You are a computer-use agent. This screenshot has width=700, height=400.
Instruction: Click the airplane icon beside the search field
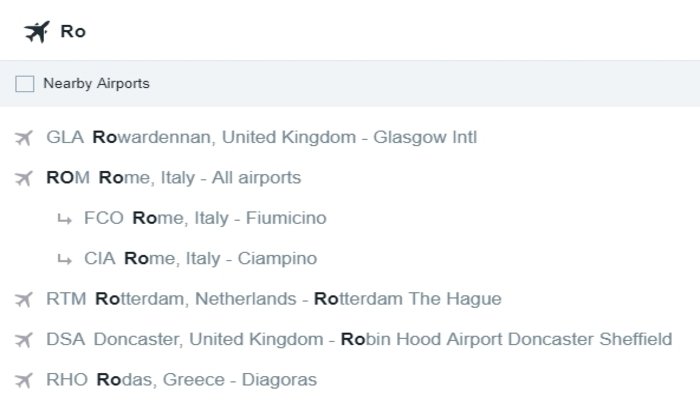pyautogui.click(x=37, y=32)
